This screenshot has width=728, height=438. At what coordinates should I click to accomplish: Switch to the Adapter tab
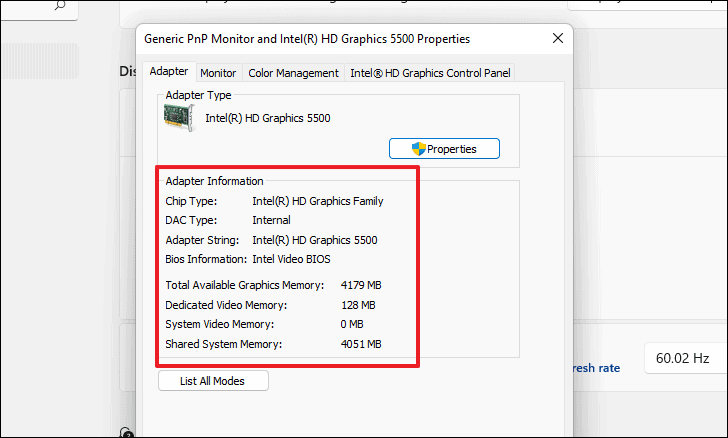tap(169, 72)
